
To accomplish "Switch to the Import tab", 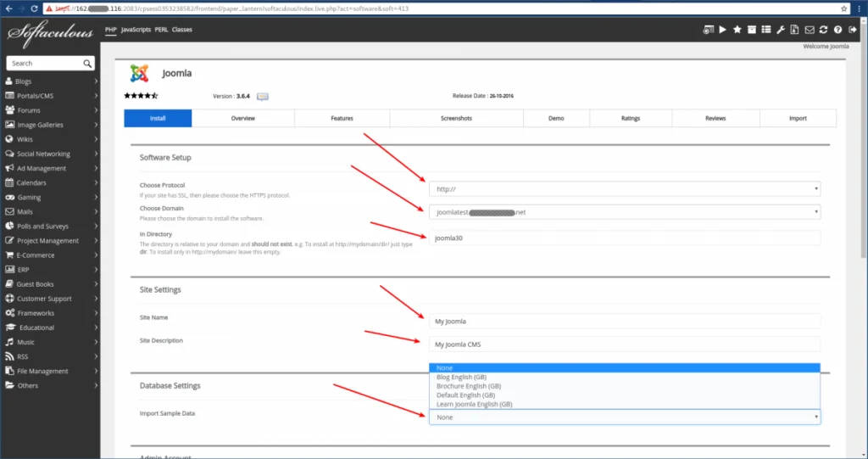I will [x=798, y=118].
